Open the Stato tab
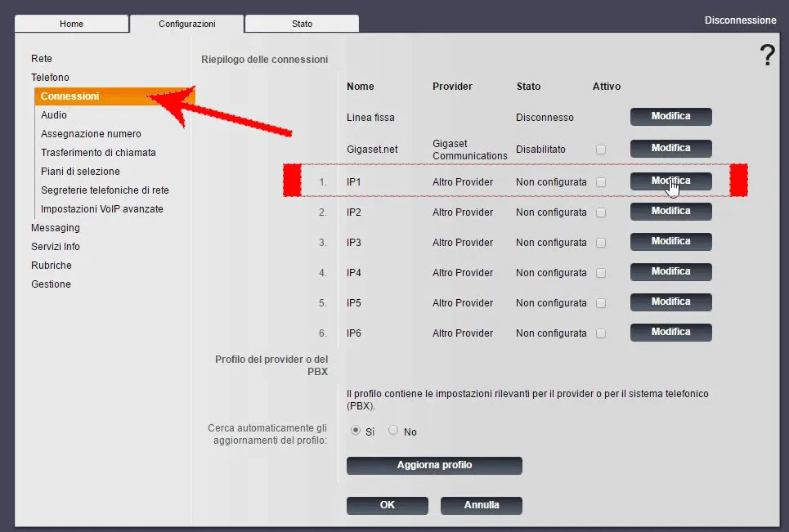 [x=302, y=24]
